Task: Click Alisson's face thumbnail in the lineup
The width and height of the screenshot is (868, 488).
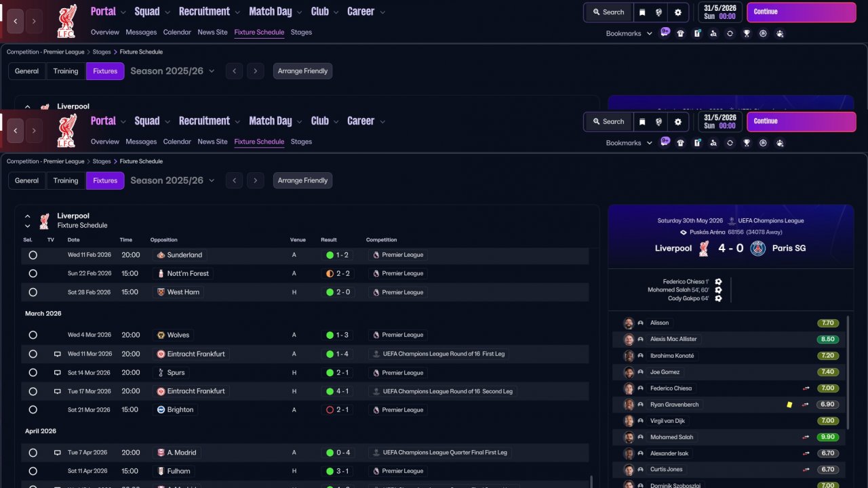Action: [x=629, y=323]
